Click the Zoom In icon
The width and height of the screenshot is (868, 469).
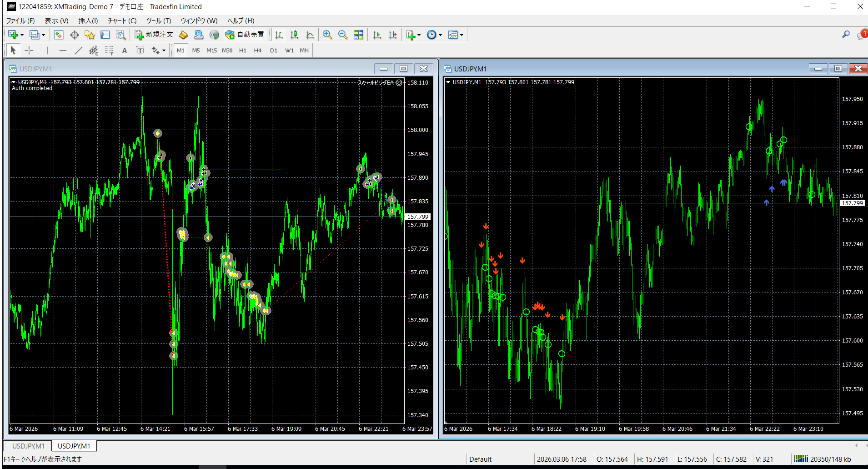[327, 35]
